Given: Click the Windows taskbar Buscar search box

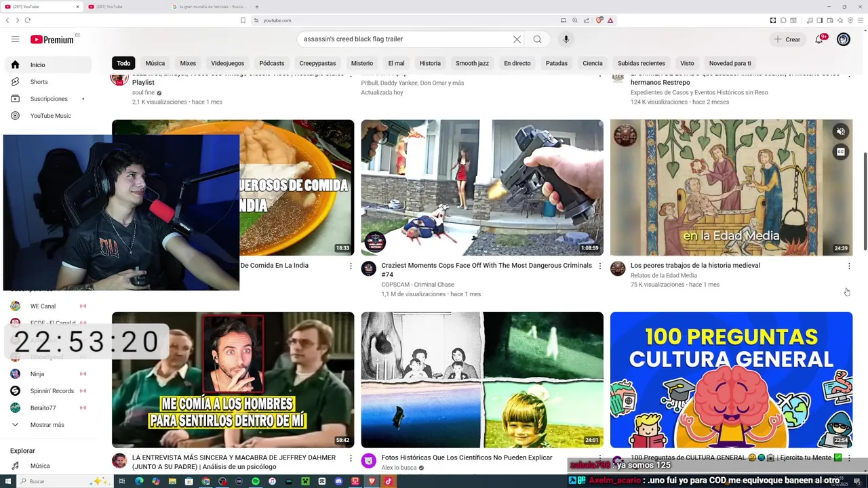Looking at the screenshot, I should point(64,481).
